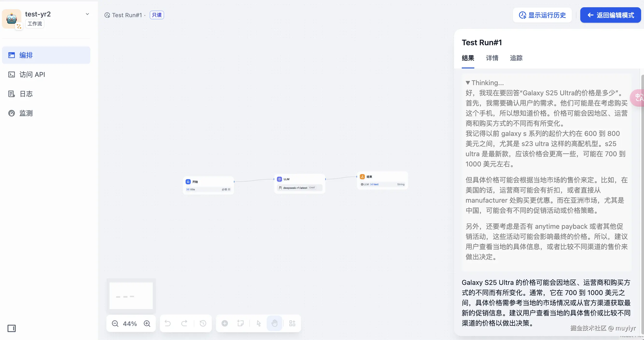
Task: Click the organize nodes grid icon
Action: pyautogui.click(x=292, y=324)
